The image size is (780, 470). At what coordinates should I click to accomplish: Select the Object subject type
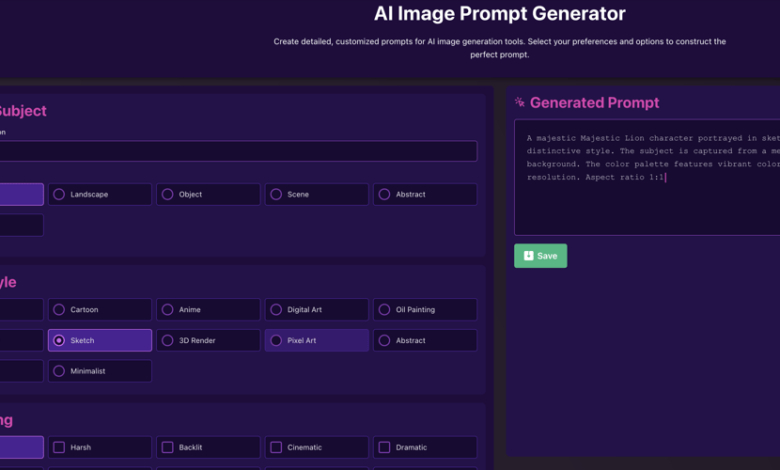(x=208, y=194)
